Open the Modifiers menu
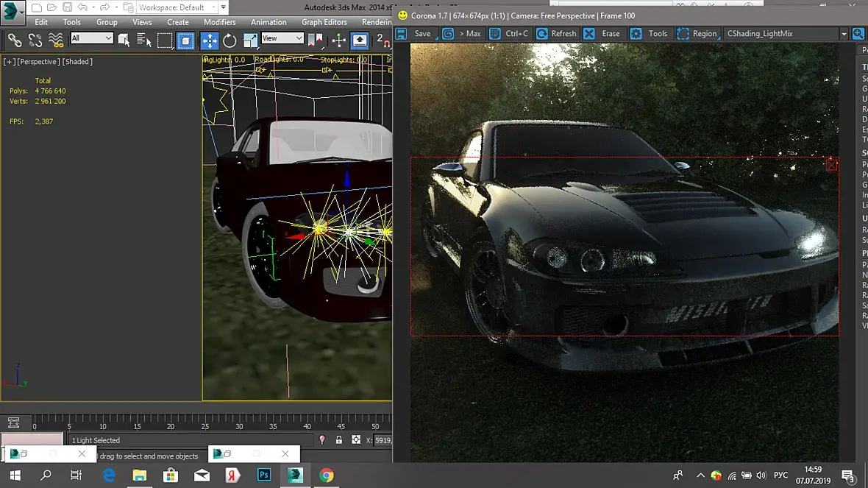The height and width of the screenshot is (488, 868). (219, 22)
